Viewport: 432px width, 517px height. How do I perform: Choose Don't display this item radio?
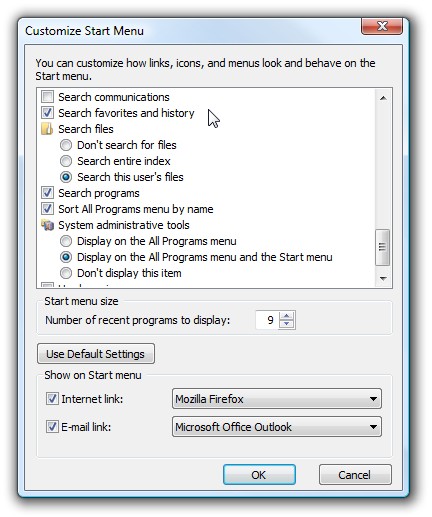point(66,273)
